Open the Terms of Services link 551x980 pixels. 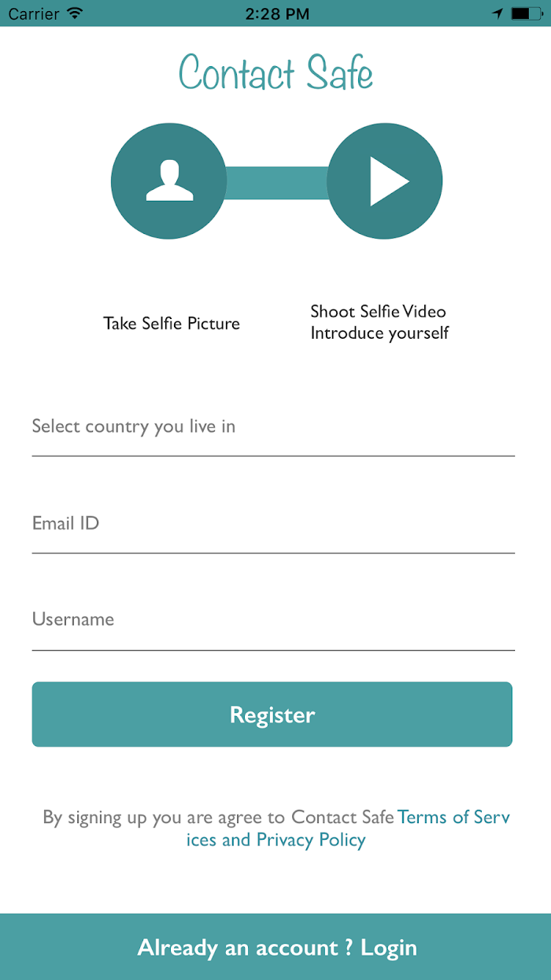(x=453, y=817)
